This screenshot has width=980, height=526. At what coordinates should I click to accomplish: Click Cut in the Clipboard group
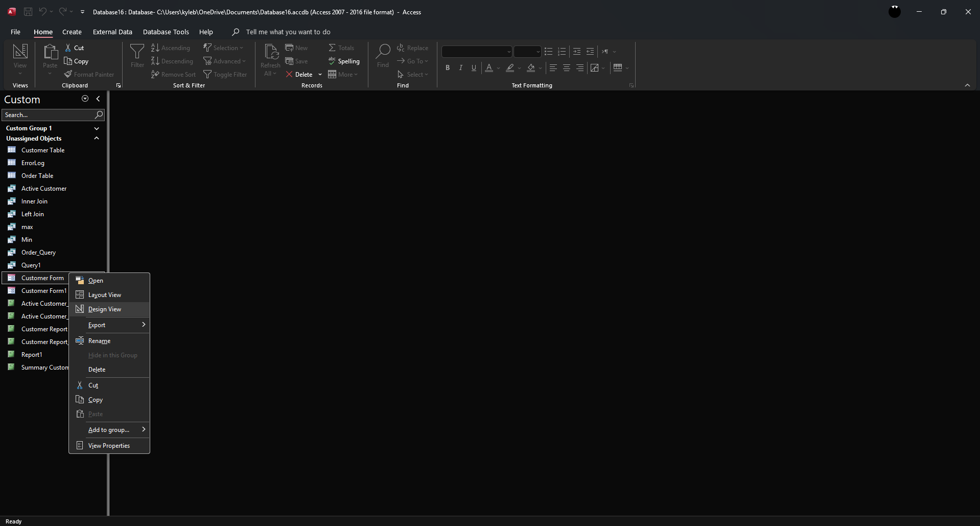pyautogui.click(x=74, y=48)
